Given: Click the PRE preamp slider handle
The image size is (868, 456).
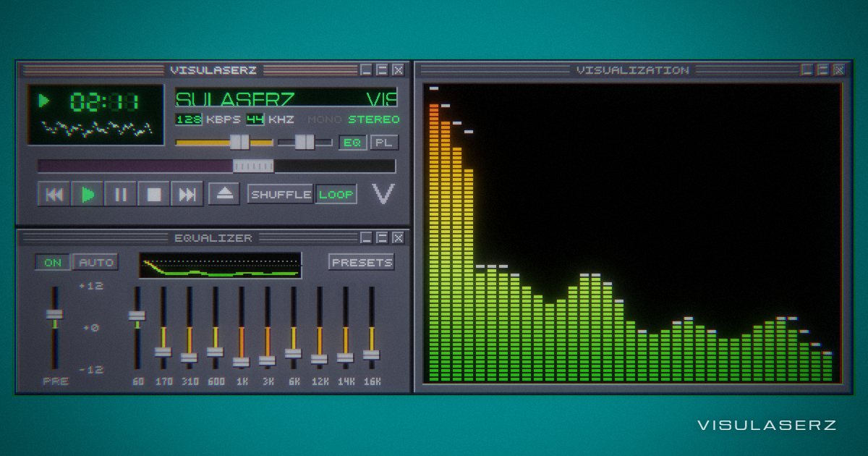Looking at the screenshot, I should 54,314.
